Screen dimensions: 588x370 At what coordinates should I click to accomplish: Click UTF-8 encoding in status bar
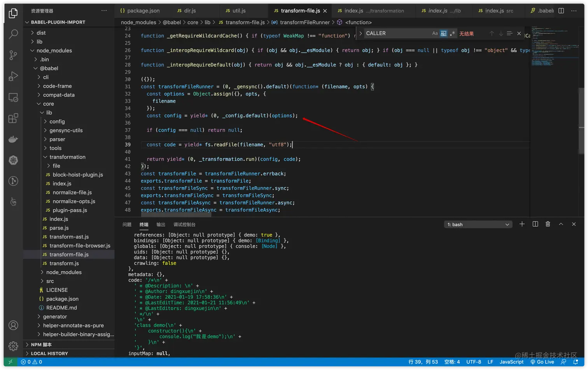point(474,362)
